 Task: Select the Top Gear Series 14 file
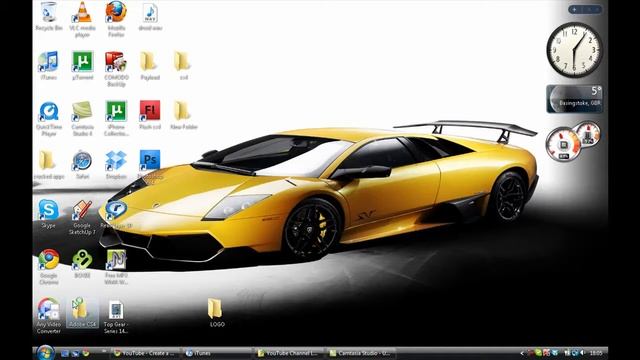116,316
